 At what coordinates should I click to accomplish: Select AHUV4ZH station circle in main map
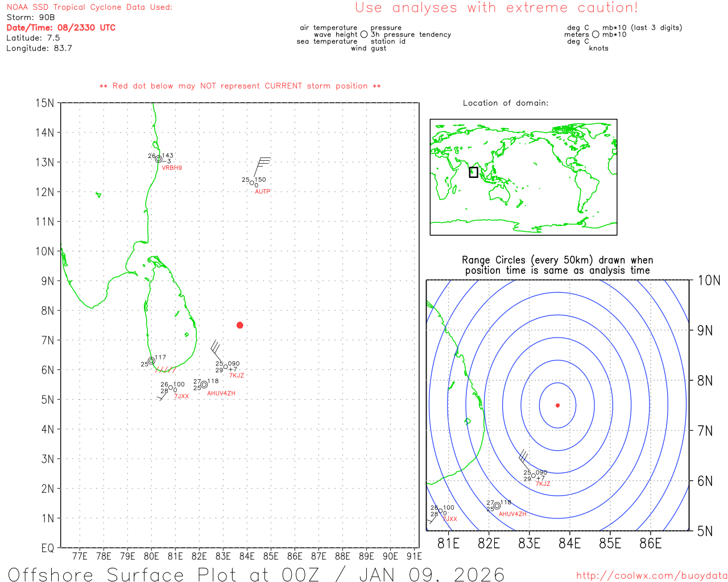204,385
